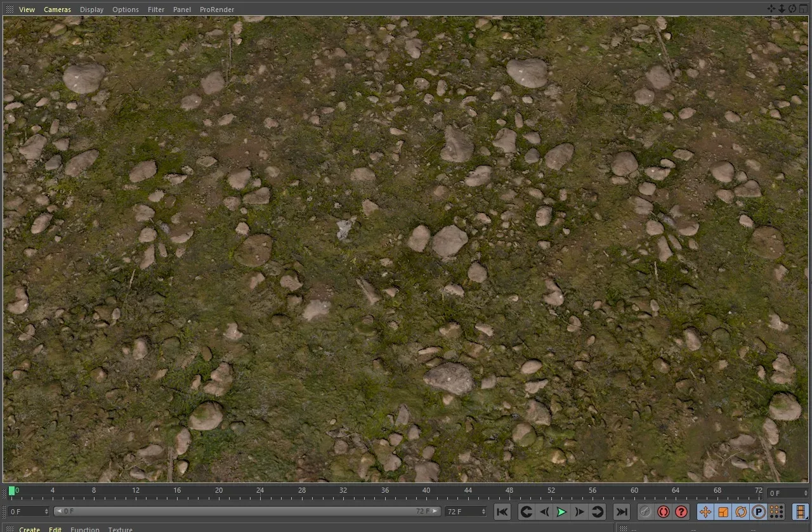Image resolution: width=812 pixels, height=532 pixels.
Task: Click the frame range bar grip handle
Action: tap(4, 511)
